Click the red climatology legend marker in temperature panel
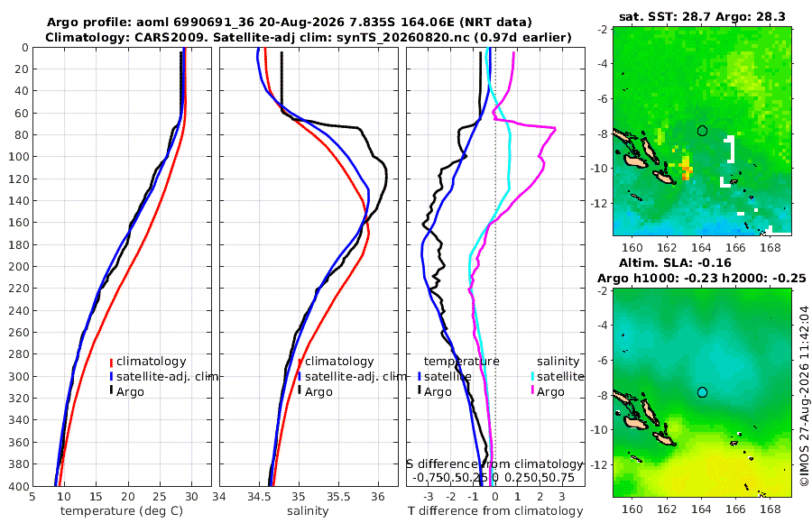Viewport: 812px width, 523px height. pos(111,362)
